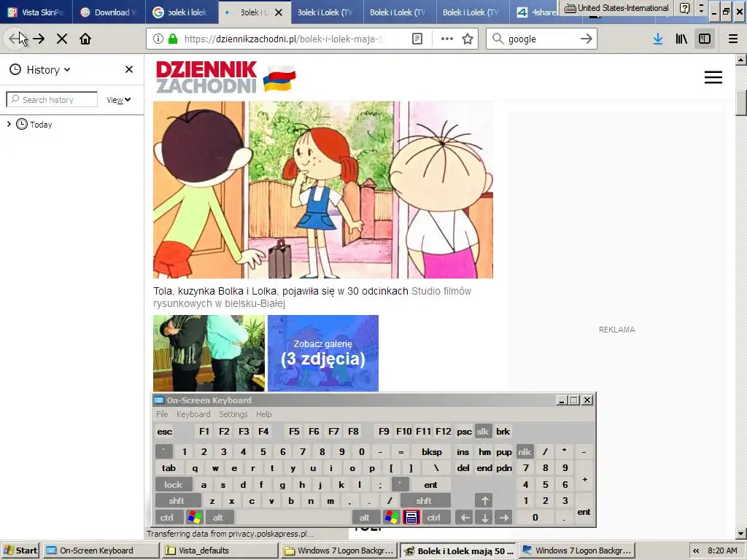Show site information icon in address bar

tap(158, 39)
